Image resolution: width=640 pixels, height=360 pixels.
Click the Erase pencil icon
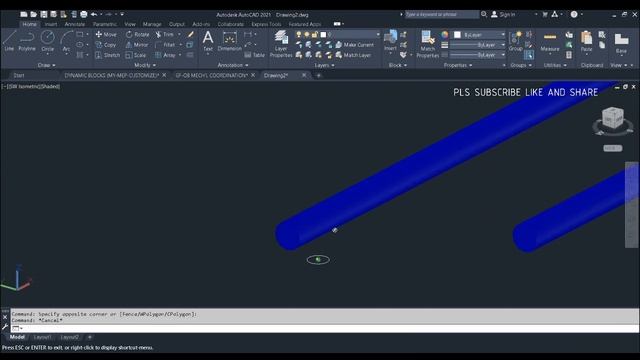pyautogui.click(x=191, y=35)
